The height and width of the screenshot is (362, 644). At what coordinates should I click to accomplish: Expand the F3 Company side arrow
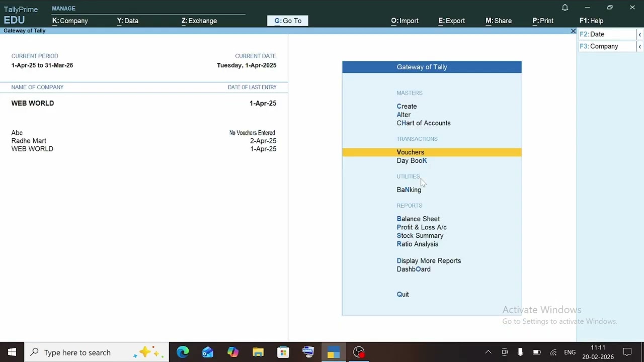tap(639, 46)
